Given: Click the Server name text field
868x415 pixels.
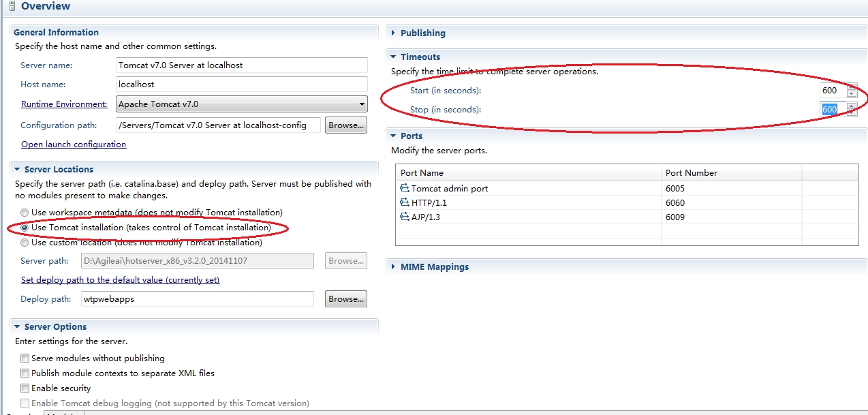Looking at the screenshot, I should click(242, 65).
